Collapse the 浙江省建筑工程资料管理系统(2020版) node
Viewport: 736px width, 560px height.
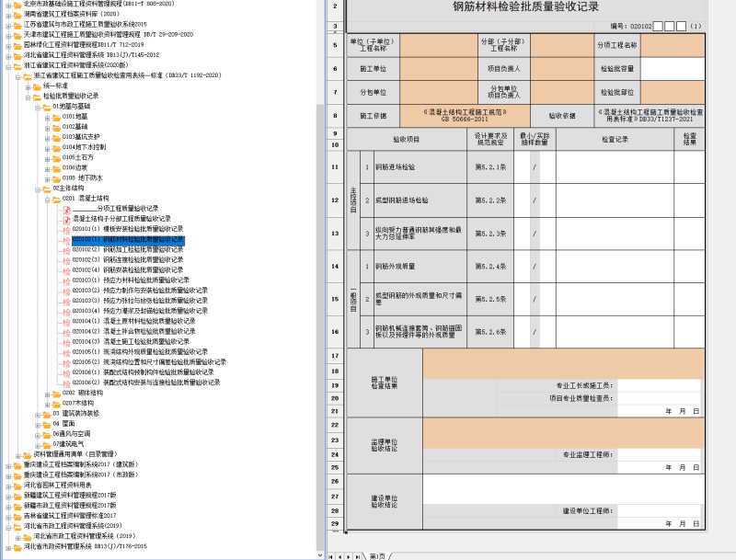point(9,64)
